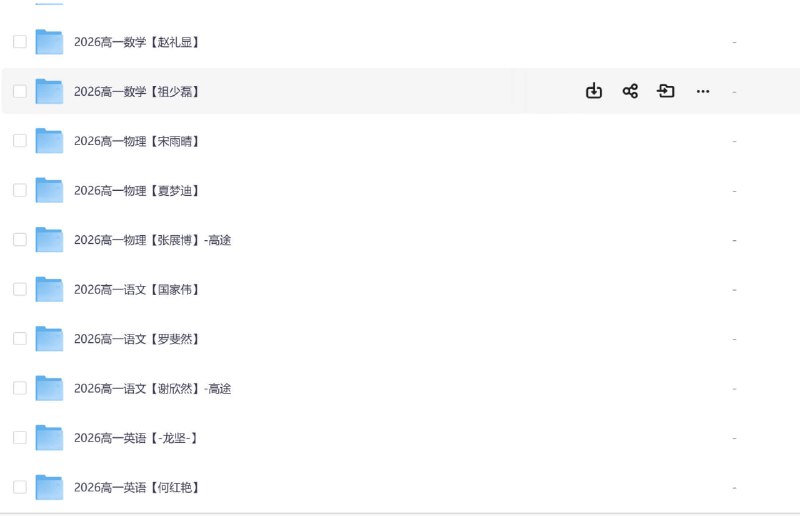
Task: Tick the checkbox for 2026高一物理【张展博】-高途
Action: 20,240
